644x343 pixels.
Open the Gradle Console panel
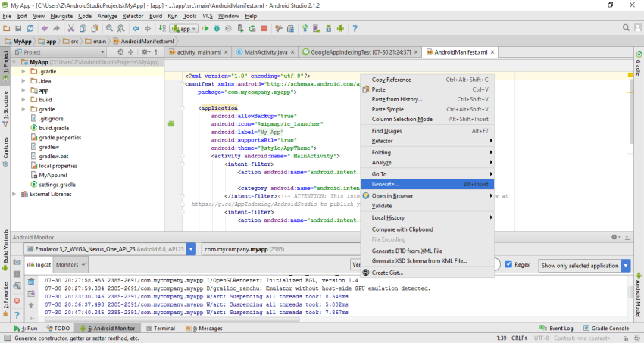[606, 328]
